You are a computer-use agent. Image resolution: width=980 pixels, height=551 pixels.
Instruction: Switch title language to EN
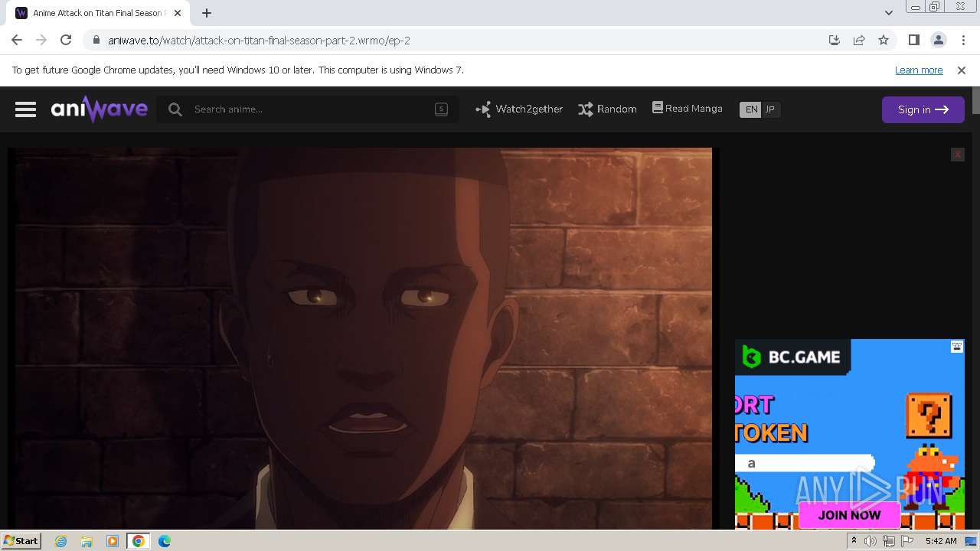tap(751, 109)
